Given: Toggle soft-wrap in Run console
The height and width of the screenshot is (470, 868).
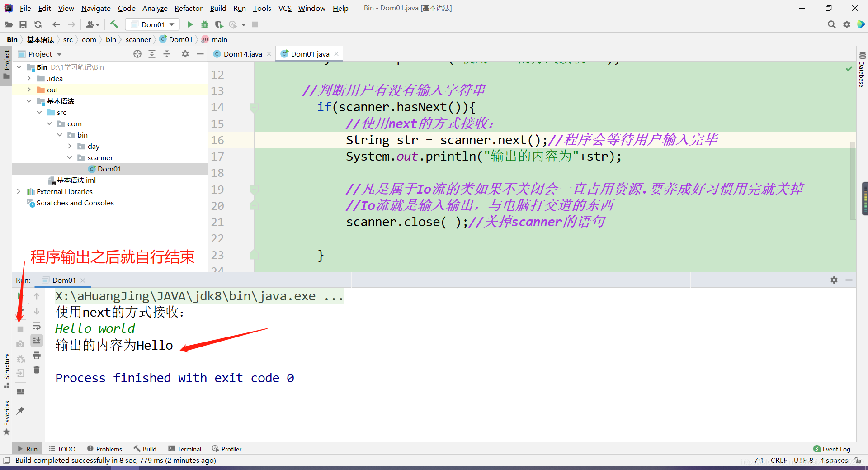Looking at the screenshot, I should click(37, 326).
